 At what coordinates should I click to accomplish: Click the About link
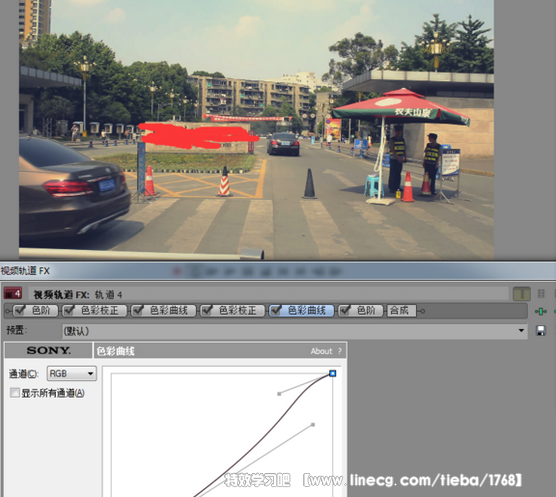(x=321, y=351)
